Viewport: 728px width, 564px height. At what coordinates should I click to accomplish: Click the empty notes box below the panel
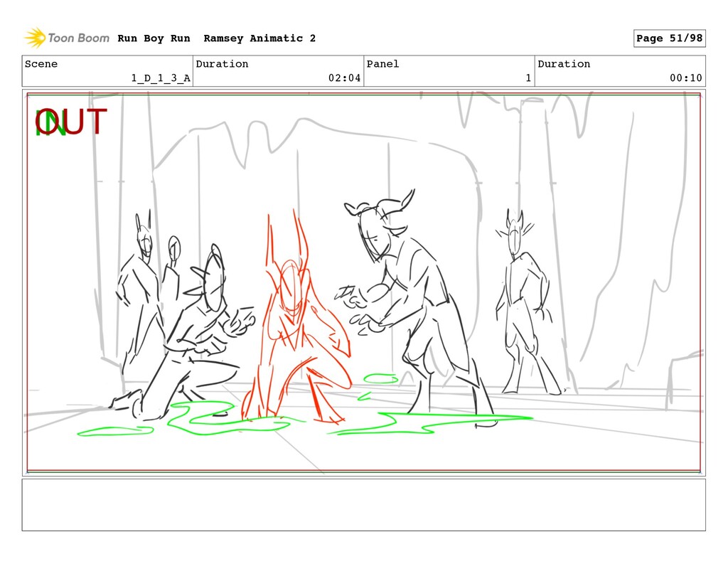363,505
